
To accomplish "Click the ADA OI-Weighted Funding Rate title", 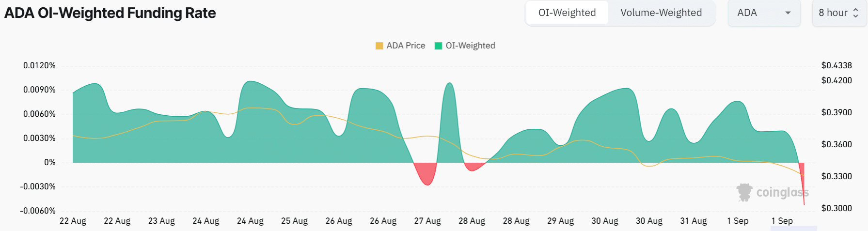I will tap(110, 13).
